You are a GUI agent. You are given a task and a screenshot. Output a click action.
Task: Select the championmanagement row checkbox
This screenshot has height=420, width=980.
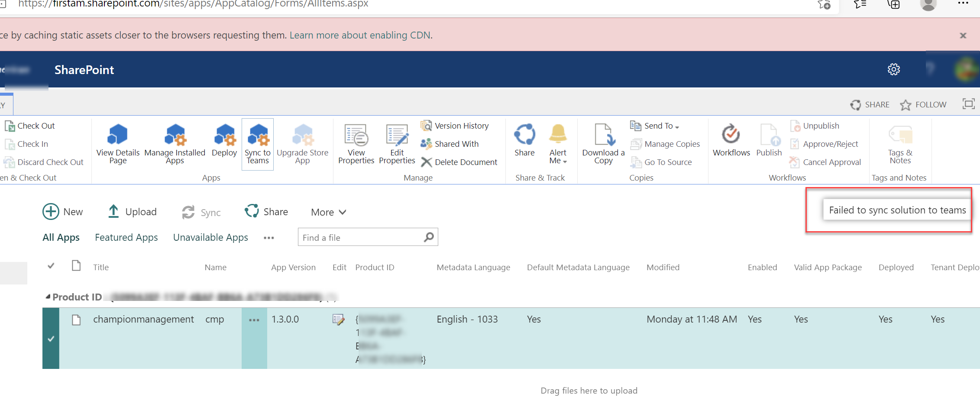coord(51,339)
